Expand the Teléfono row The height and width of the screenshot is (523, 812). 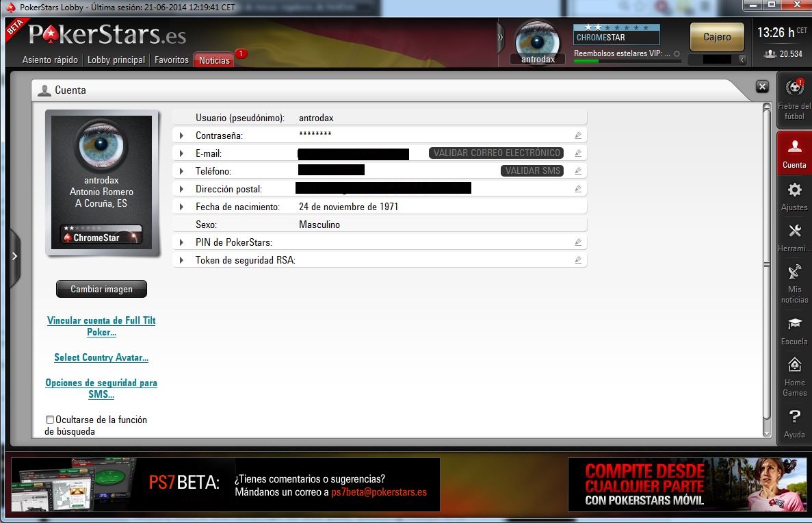coord(181,171)
